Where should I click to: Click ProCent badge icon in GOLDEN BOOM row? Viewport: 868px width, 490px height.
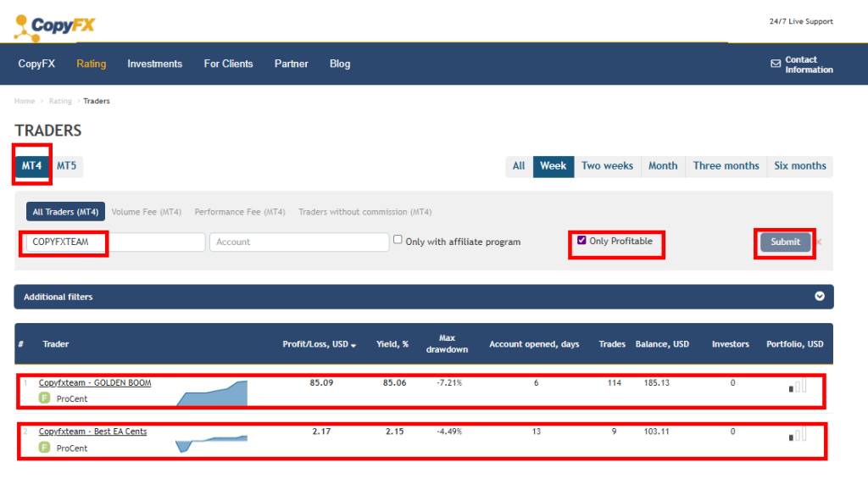(x=44, y=398)
